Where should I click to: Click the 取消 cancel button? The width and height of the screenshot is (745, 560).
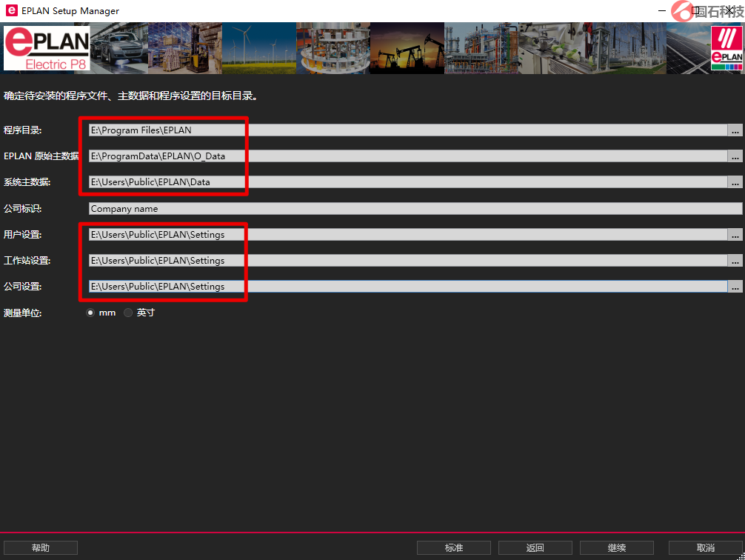pos(706,547)
